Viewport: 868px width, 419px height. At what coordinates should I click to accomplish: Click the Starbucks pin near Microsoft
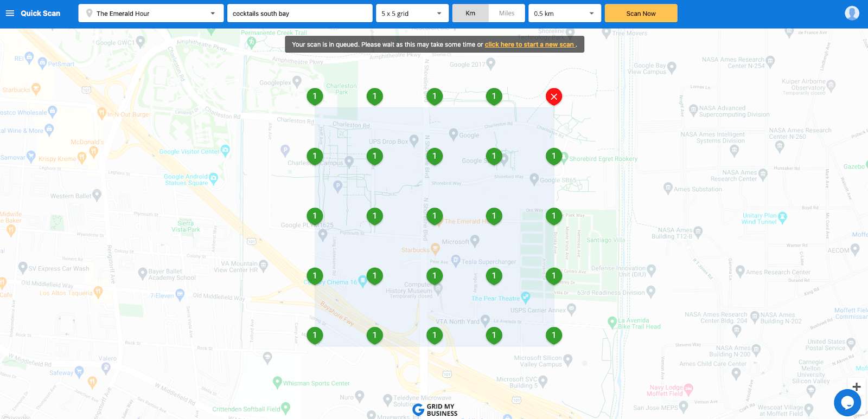(x=435, y=249)
